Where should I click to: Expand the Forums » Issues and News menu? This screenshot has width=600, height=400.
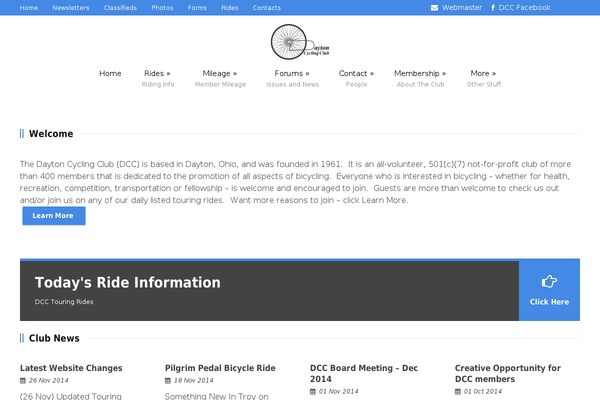click(x=292, y=78)
